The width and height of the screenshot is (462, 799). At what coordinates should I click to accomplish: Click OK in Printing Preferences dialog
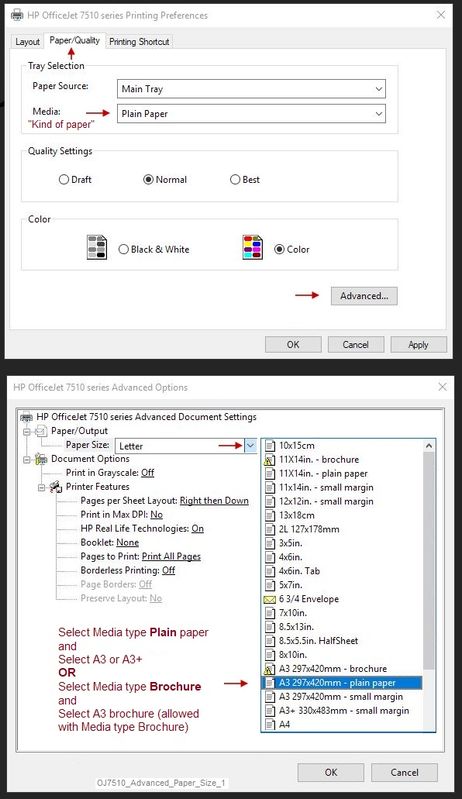pyautogui.click(x=293, y=344)
